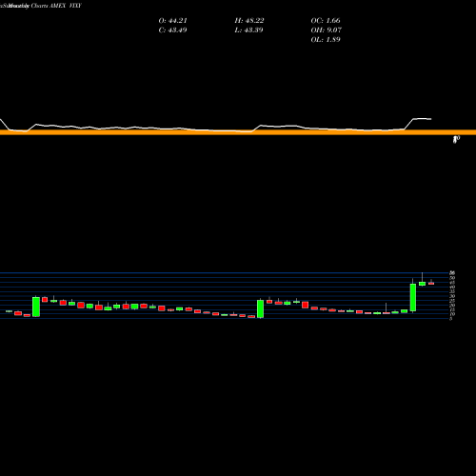Click the OL: 1.89 value
476x476 pixels.
(x=326, y=40)
